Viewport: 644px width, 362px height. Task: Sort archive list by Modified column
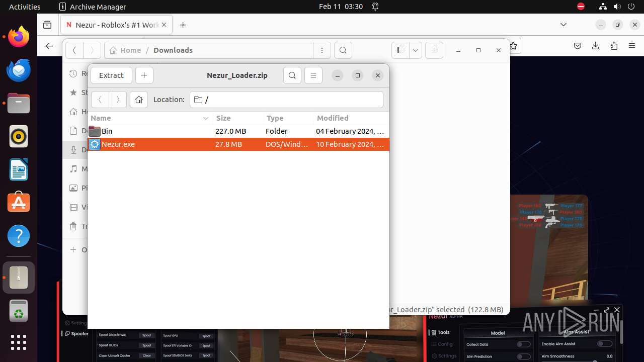pyautogui.click(x=351, y=118)
